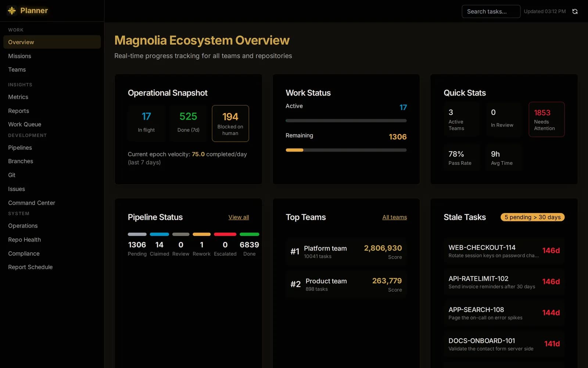Go to Teams in the sidebar
Screen dimensions: 588x368
(52, 70)
